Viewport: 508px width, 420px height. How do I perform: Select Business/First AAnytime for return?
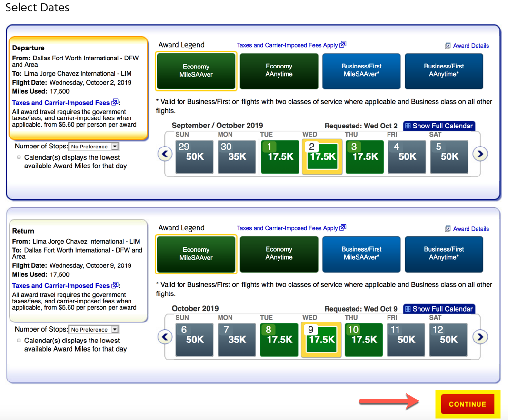click(x=444, y=254)
